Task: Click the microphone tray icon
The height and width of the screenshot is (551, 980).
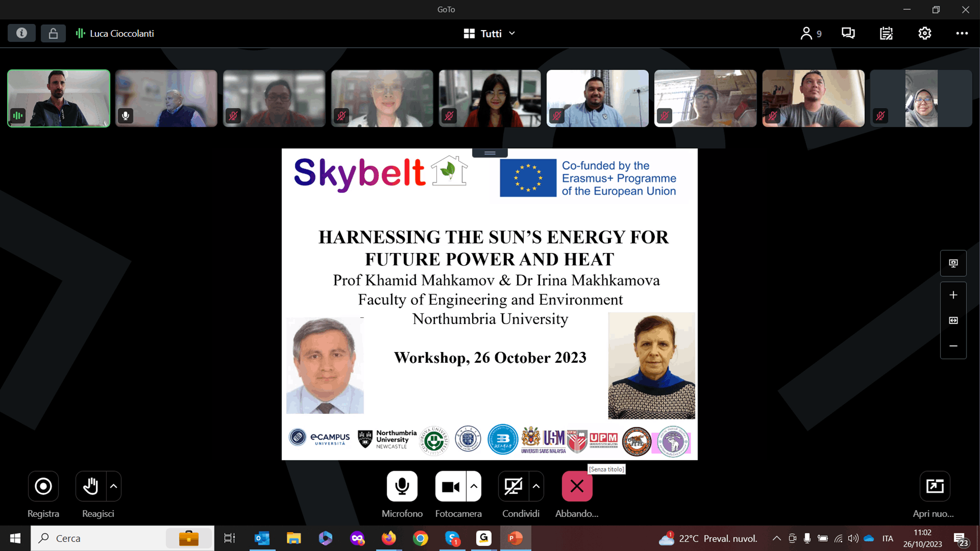Action: (x=807, y=539)
